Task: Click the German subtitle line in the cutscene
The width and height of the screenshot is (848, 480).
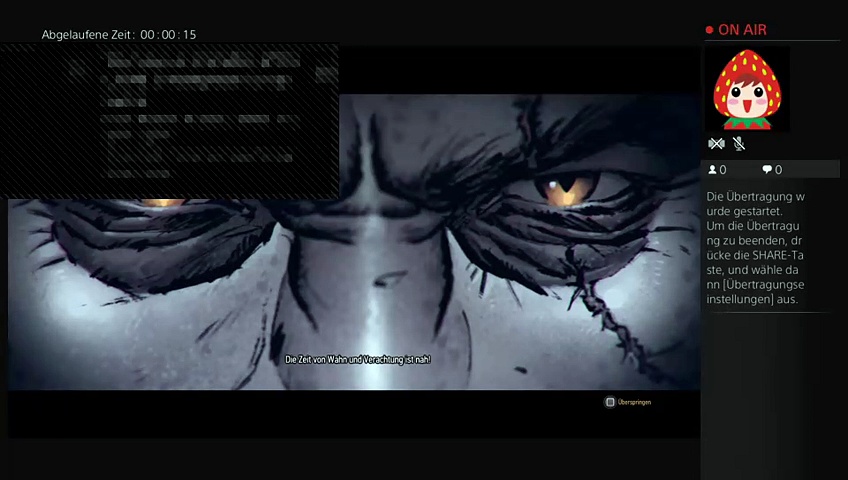Action: (357, 360)
